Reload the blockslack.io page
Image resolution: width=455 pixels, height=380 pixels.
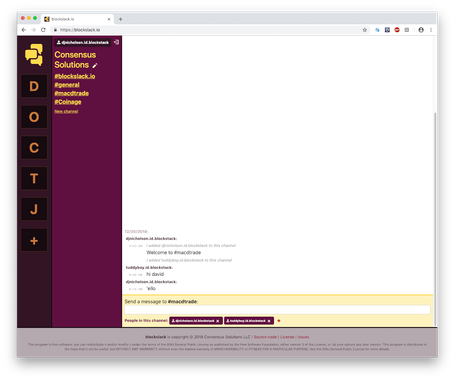click(x=43, y=30)
